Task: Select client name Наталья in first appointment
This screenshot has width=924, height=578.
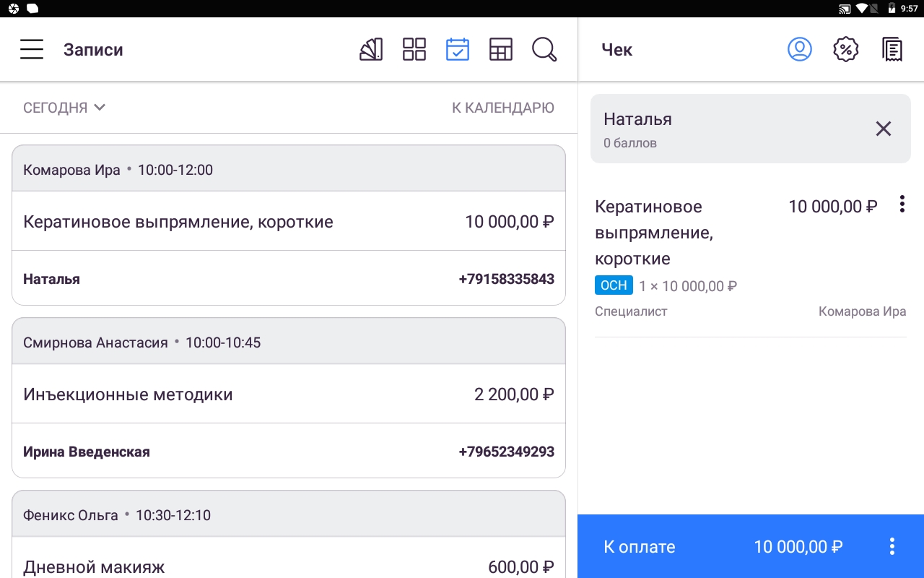Action: 51,279
